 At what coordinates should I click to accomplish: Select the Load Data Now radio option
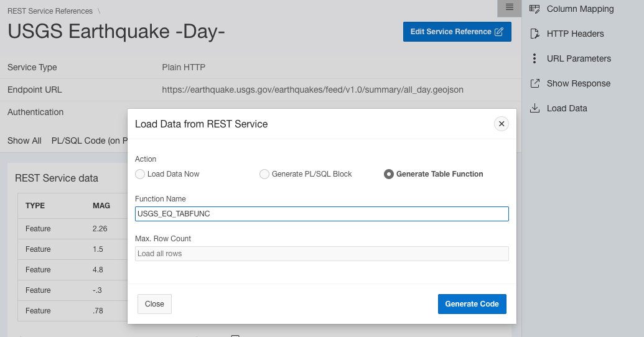(140, 174)
